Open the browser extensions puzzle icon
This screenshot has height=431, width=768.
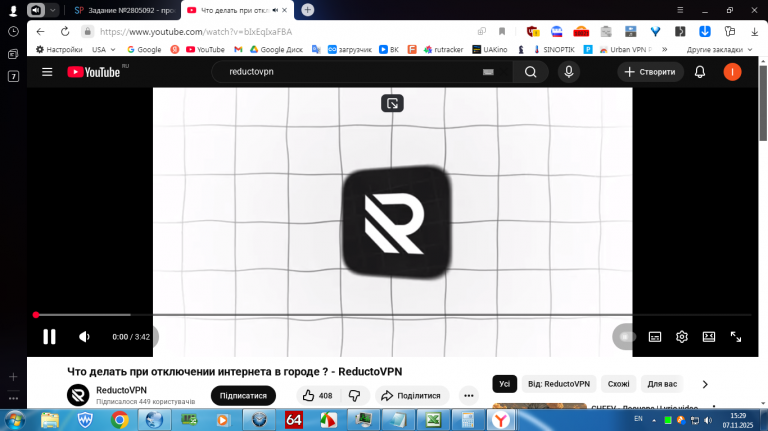click(730, 31)
